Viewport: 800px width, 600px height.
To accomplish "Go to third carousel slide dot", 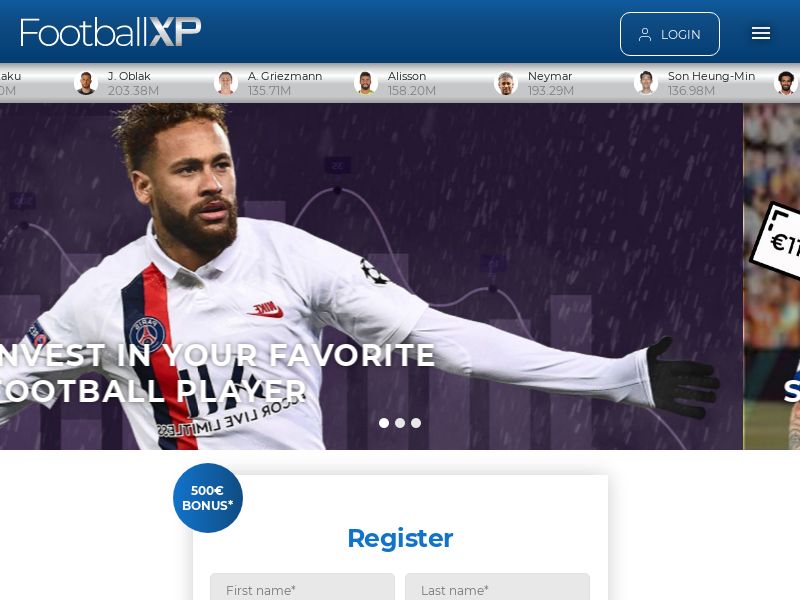I will 416,423.
